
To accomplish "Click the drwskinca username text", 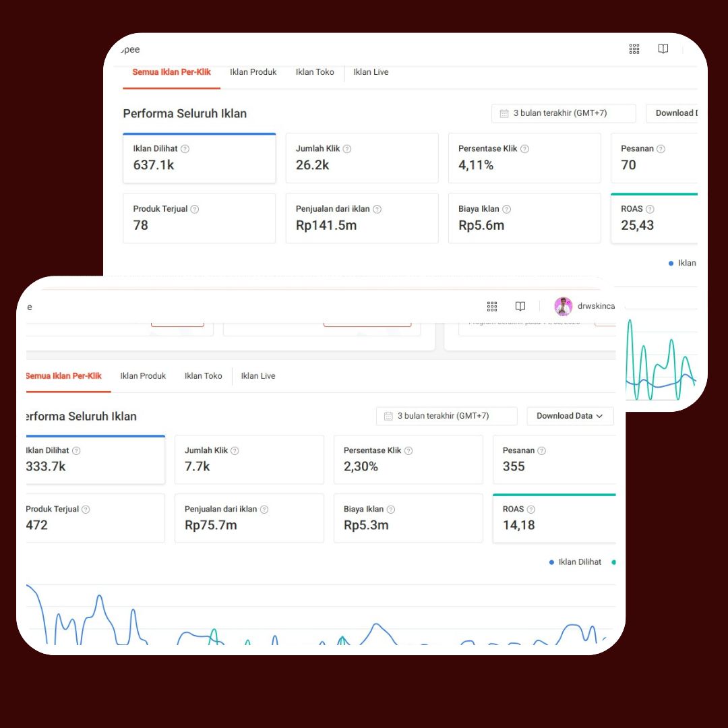I will [x=596, y=307].
